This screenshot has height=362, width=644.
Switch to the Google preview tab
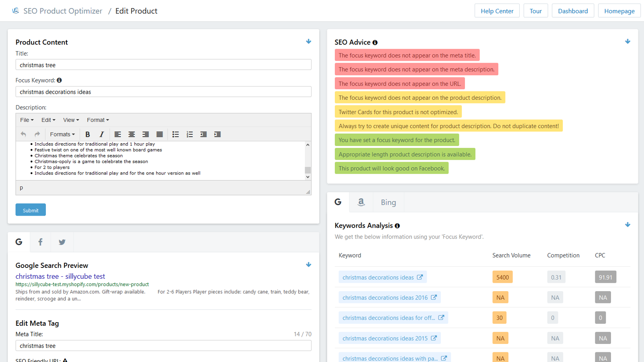(x=19, y=242)
